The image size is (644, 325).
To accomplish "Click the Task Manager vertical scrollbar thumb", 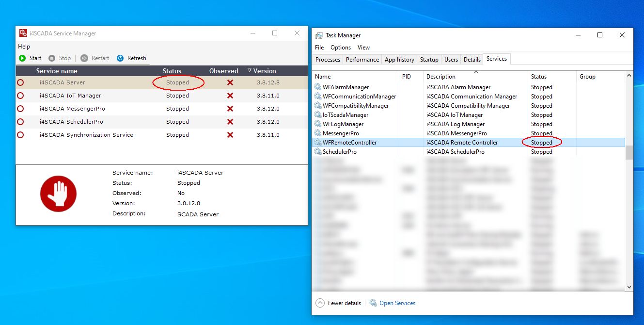I will pos(629,152).
